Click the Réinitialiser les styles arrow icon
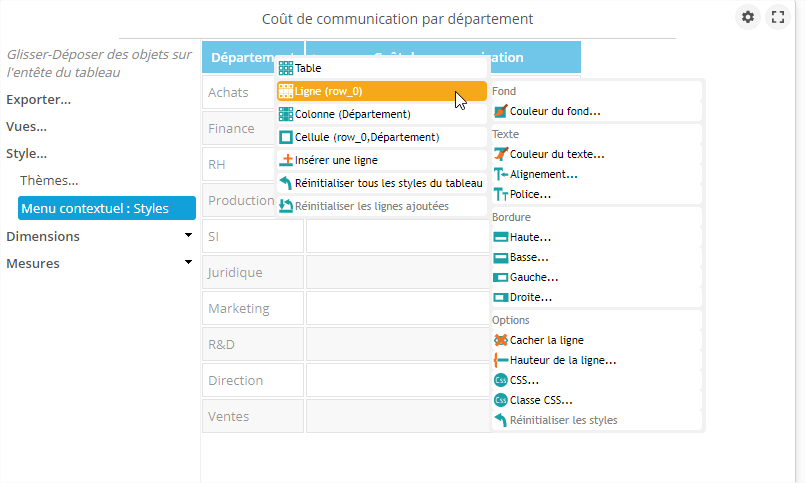 (x=501, y=420)
